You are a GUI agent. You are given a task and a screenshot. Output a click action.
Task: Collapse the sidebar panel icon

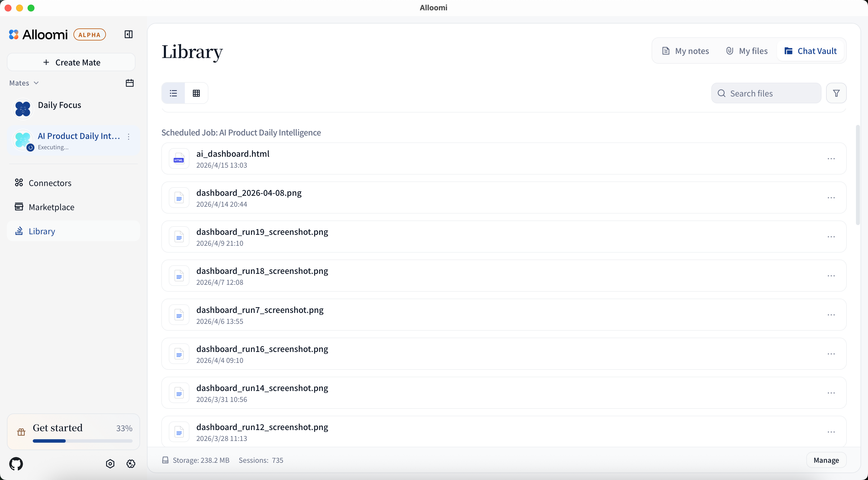pos(128,34)
